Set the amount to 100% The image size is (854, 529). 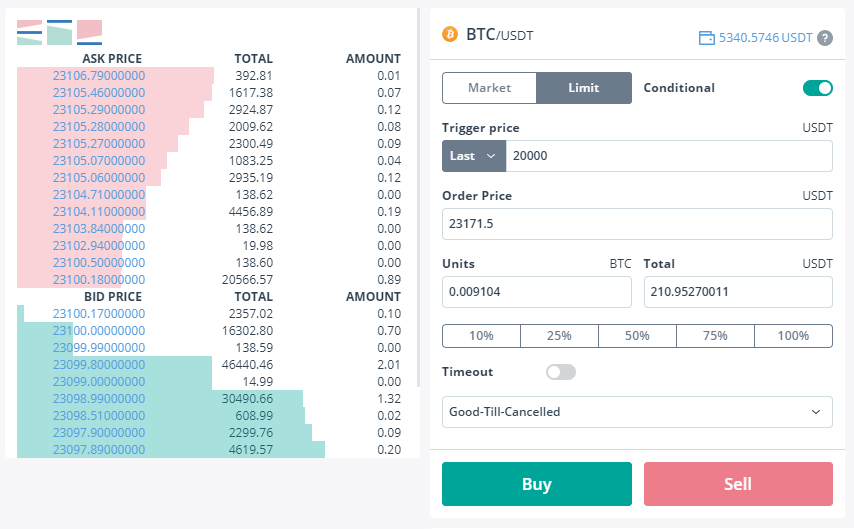pyautogui.click(x=793, y=336)
